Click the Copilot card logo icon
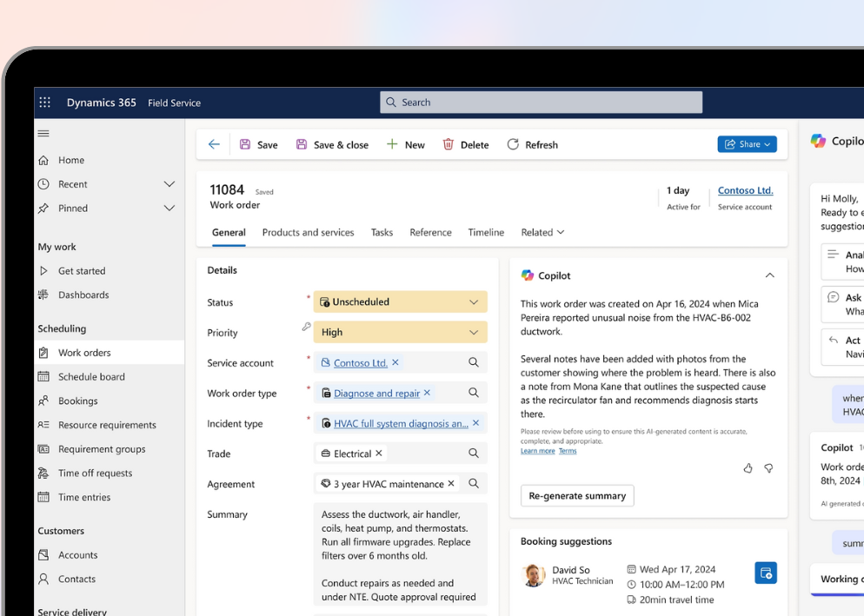The height and width of the screenshot is (616, 864). (528, 275)
